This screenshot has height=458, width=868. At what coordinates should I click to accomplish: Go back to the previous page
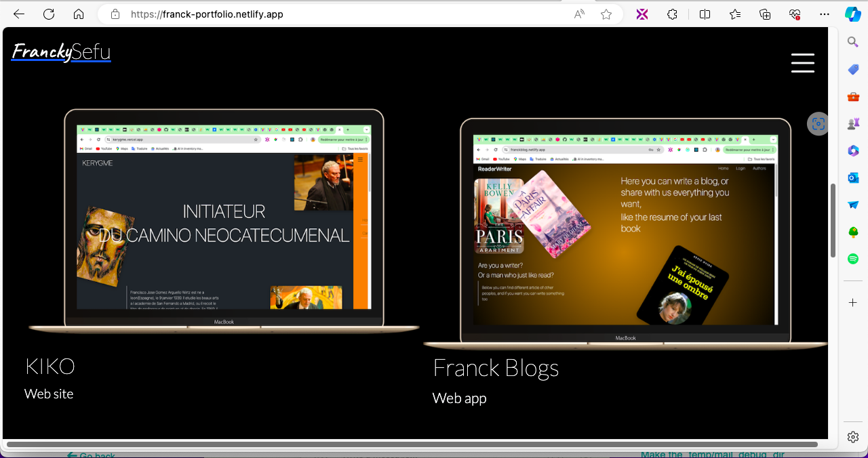pyautogui.click(x=19, y=14)
